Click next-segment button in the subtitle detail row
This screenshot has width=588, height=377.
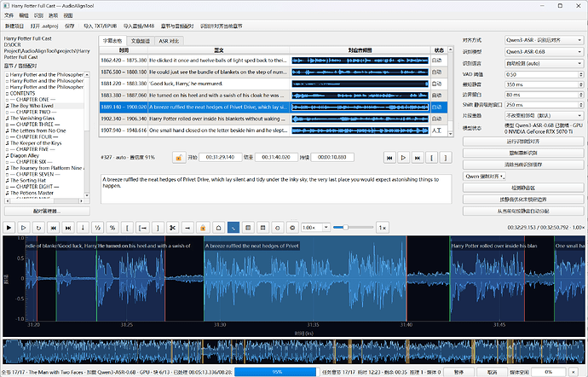click(418, 158)
